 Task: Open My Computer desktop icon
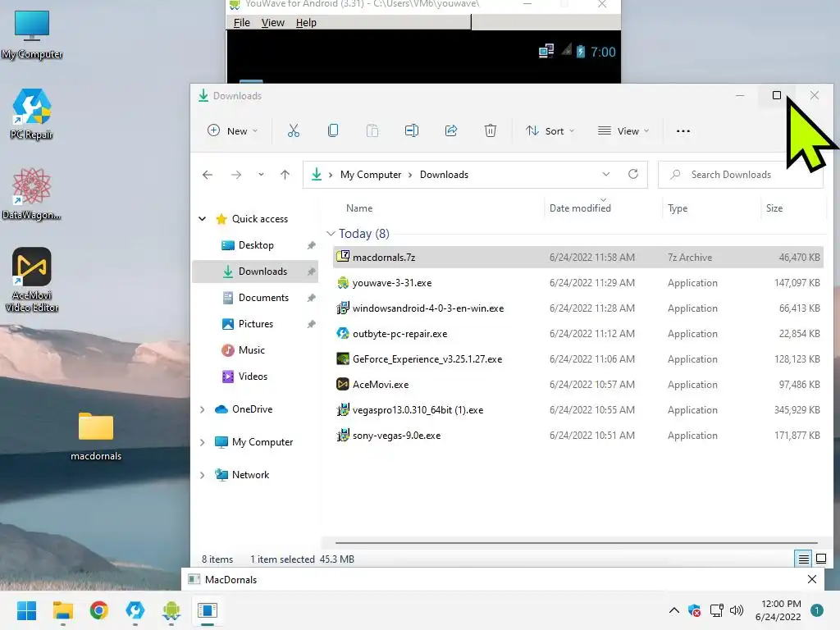point(32,35)
